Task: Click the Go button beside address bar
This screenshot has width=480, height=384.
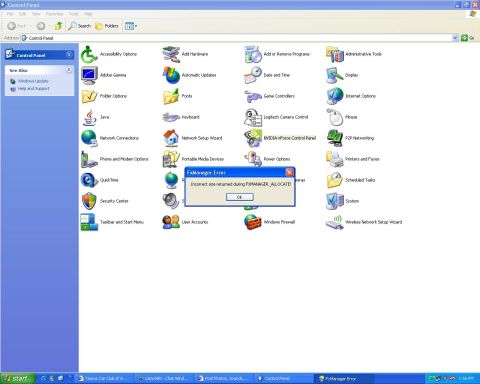Action: tap(468, 38)
